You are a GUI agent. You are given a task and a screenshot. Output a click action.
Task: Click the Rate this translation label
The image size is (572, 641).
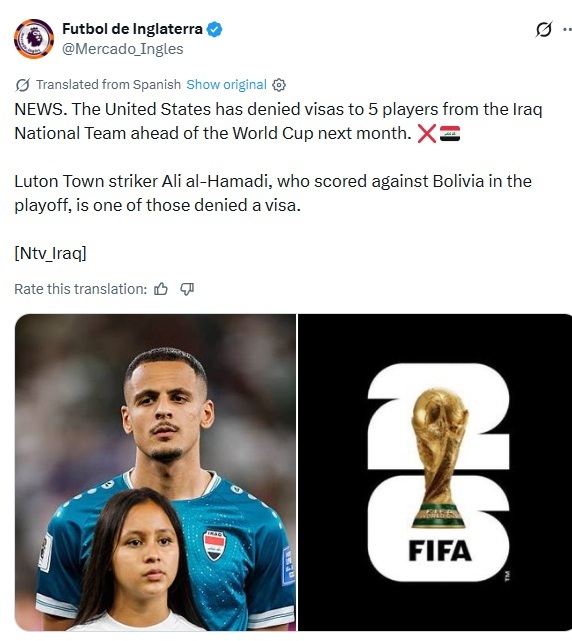point(81,289)
